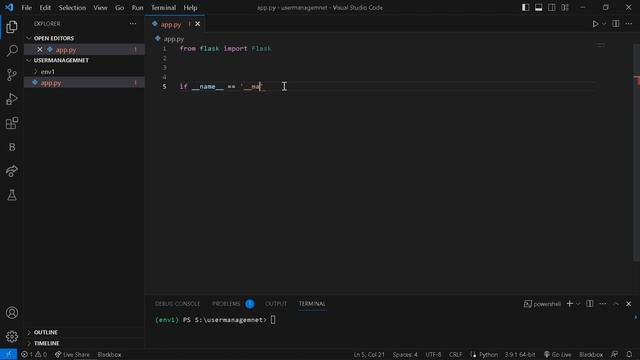
Task: Run the Python file with play button
Action: (595, 24)
